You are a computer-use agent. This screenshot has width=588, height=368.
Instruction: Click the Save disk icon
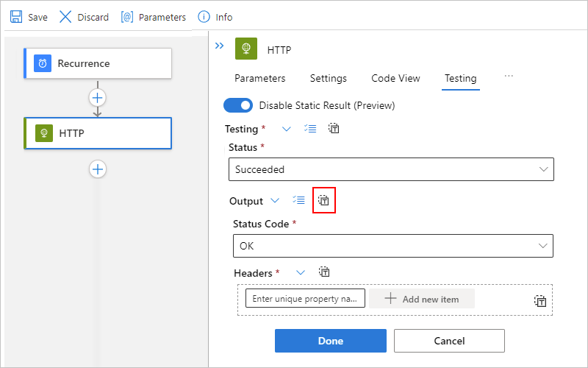[16, 17]
